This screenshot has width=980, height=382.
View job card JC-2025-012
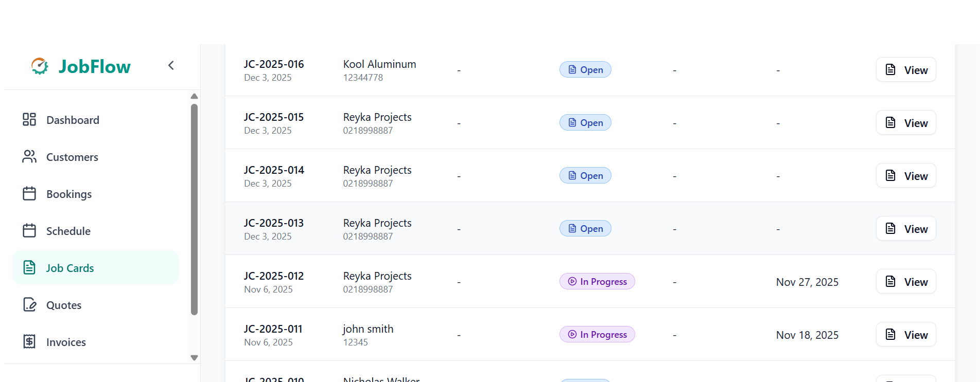pos(906,282)
